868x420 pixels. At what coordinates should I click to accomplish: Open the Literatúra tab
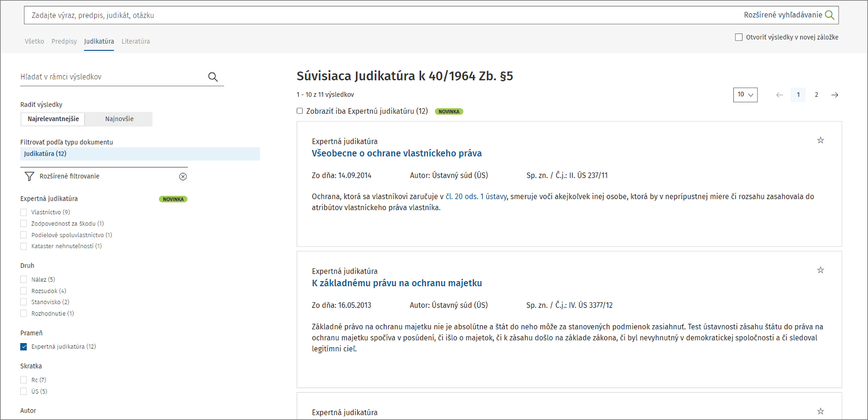pyautogui.click(x=136, y=41)
